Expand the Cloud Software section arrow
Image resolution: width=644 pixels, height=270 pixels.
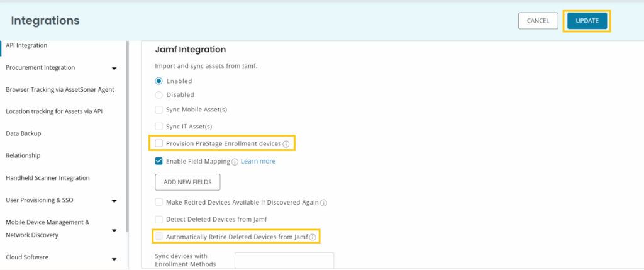pyautogui.click(x=114, y=259)
